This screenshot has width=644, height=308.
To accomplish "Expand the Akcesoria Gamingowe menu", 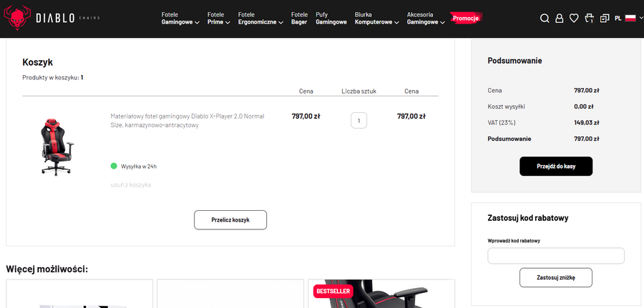I will coord(426,18).
